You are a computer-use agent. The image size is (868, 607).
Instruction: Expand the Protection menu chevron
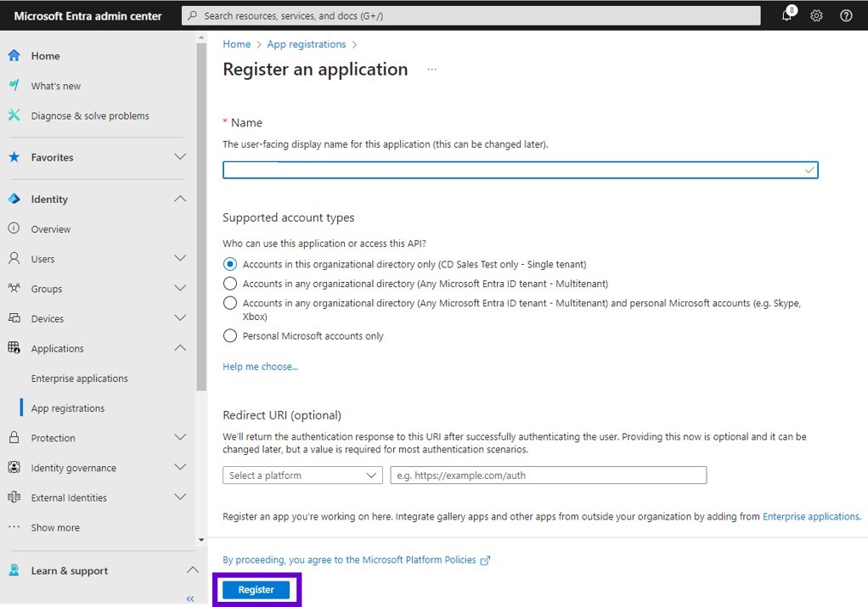[180, 437]
